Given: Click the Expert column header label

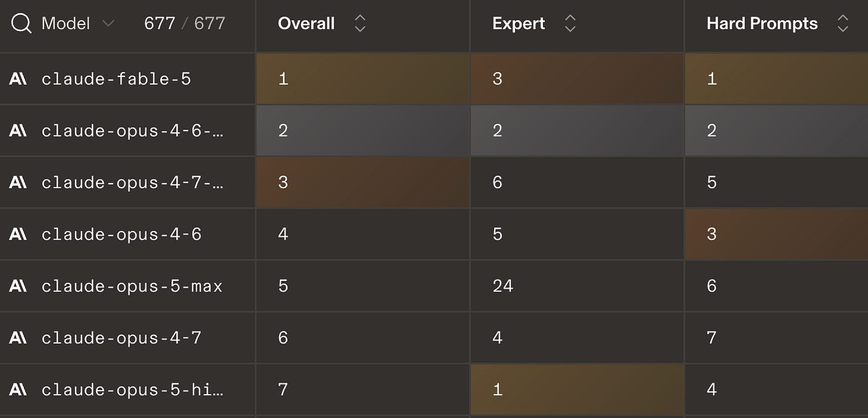Looking at the screenshot, I should click(x=519, y=24).
